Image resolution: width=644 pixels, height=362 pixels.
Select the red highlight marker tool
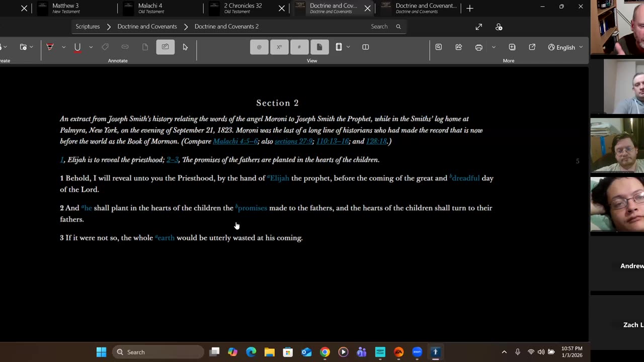[x=50, y=47]
